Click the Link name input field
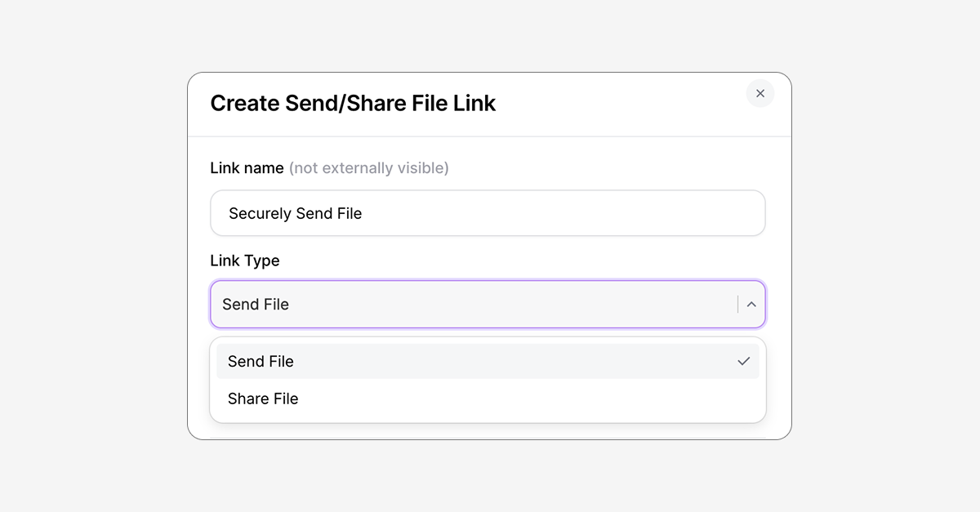This screenshot has height=512, width=980. (x=488, y=213)
